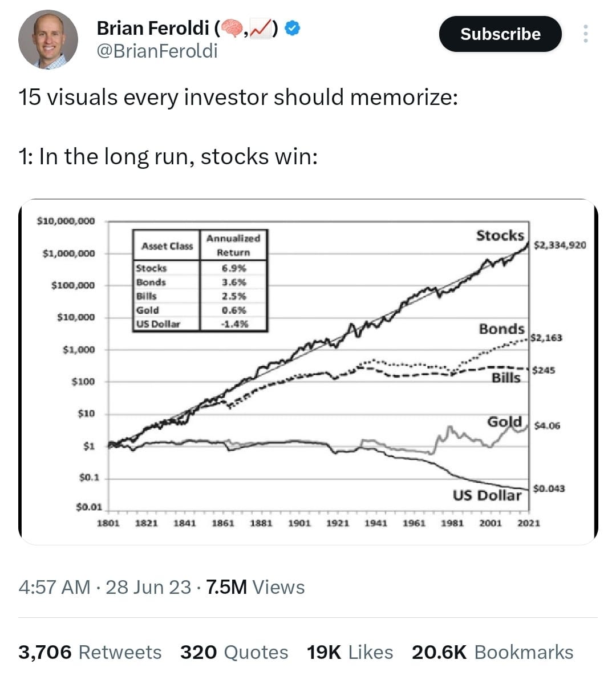The width and height of the screenshot is (616, 684).
Task: Open the stocks chart image
Action: (x=308, y=371)
